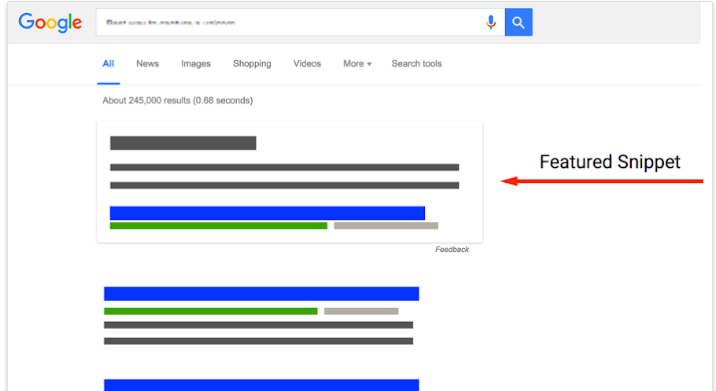
Task: Select the All results tab
Action: tap(108, 63)
